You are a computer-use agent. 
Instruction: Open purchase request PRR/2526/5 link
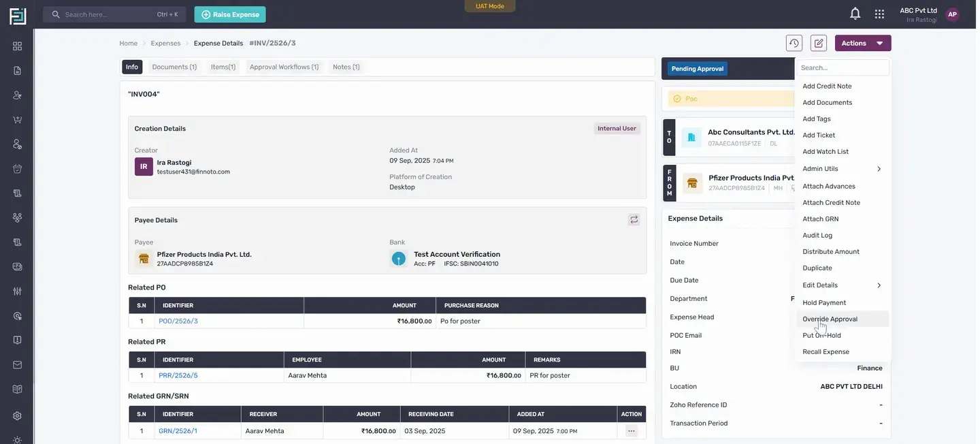tap(178, 376)
